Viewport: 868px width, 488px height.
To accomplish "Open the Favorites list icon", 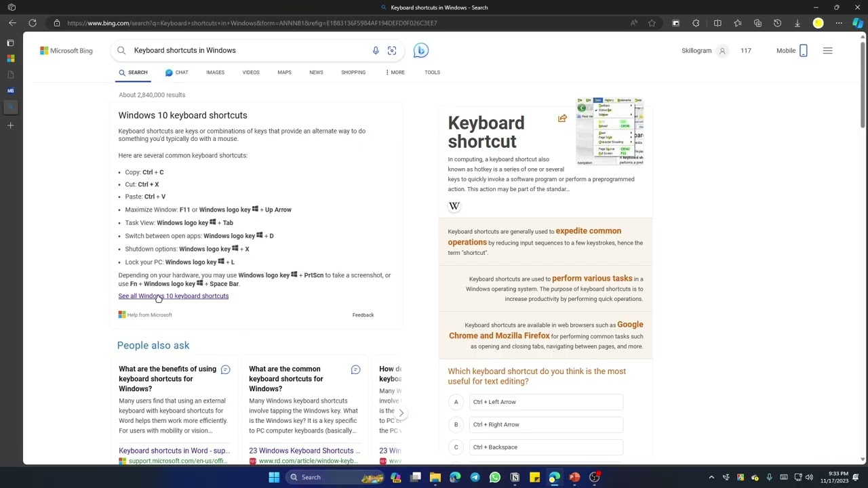I will click(738, 23).
